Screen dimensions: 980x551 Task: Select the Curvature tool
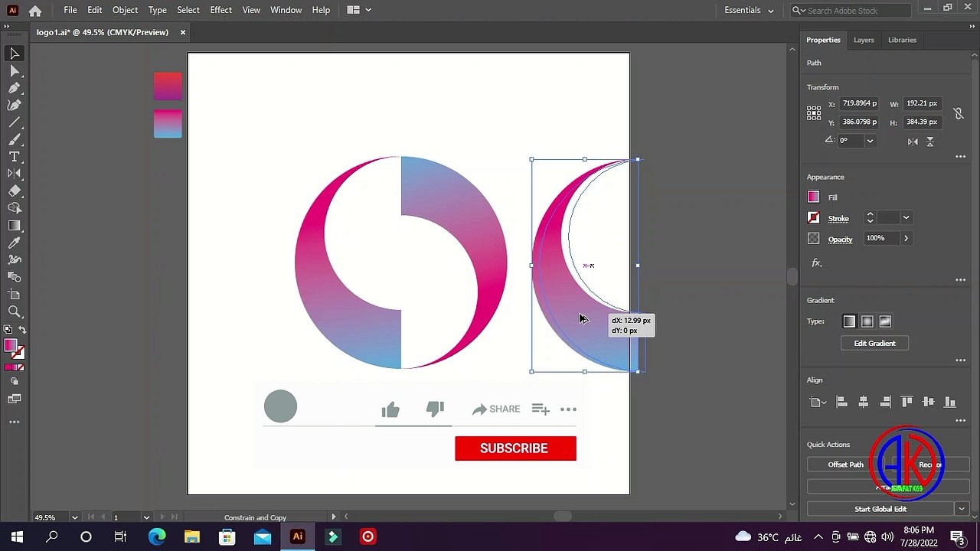pos(15,105)
